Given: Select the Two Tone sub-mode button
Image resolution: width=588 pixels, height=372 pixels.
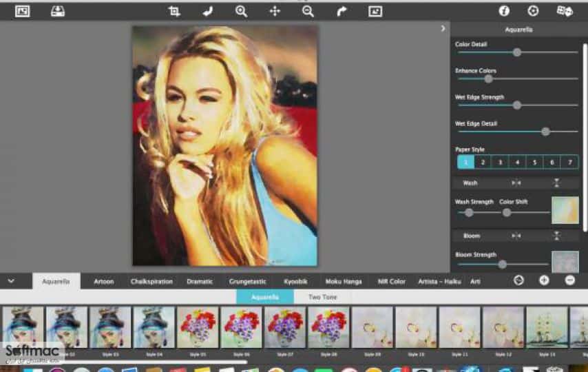Looking at the screenshot, I should click(322, 297).
